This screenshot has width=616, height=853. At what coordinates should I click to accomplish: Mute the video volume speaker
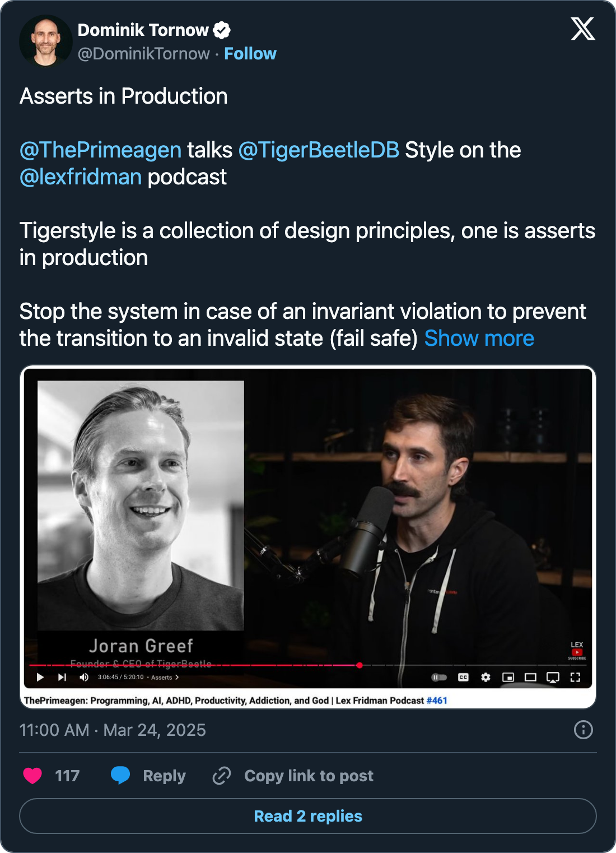tap(84, 677)
